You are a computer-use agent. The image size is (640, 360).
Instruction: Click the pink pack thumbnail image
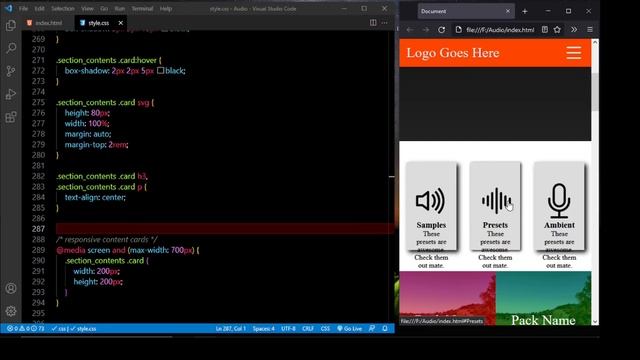click(x=447, y=298)
